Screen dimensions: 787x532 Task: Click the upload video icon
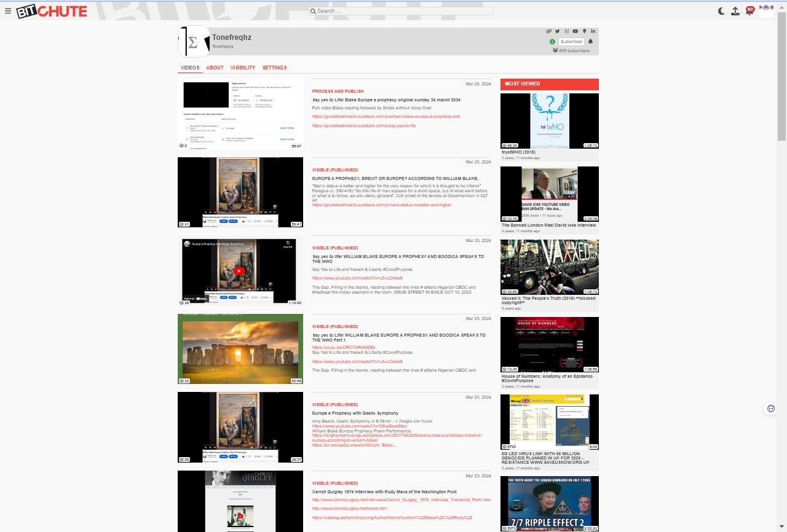click(x=735, y=11)
